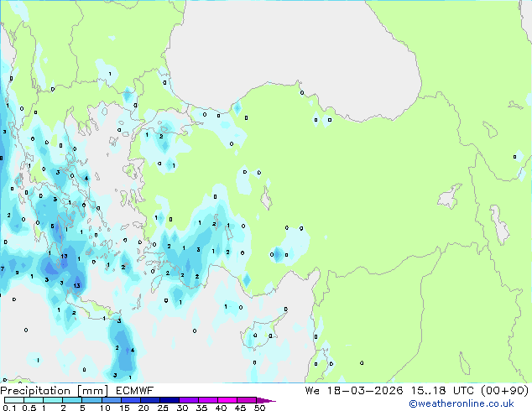Click the '0.1' legend scale label
Image resolution: width=532 pixels, height=411 pixels.
point(9,408)
